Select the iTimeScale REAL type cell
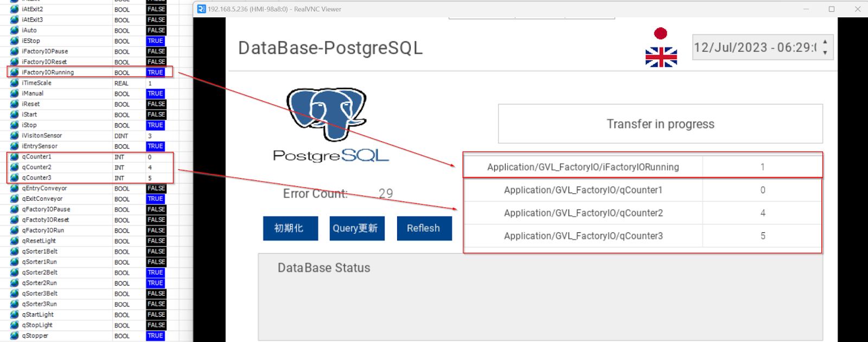Image resolution: width=868 pixels, height=342 pixels. coord(122,83)
